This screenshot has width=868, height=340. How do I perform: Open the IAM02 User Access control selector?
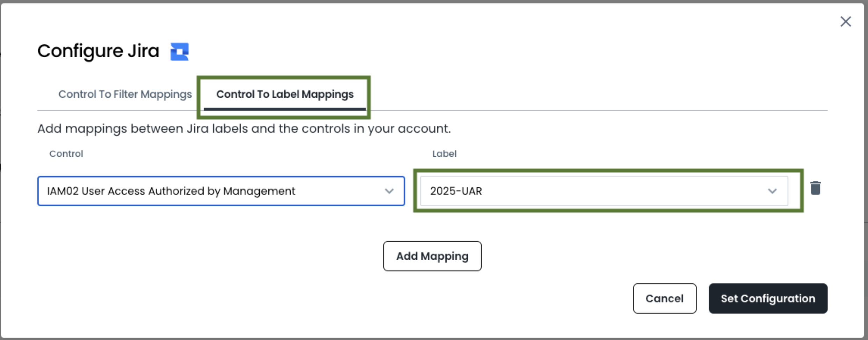[210, 191]
